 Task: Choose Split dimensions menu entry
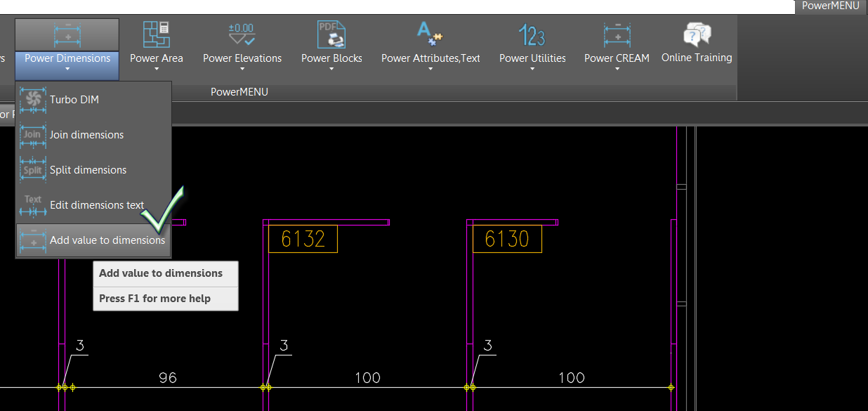tap(93, 170)
